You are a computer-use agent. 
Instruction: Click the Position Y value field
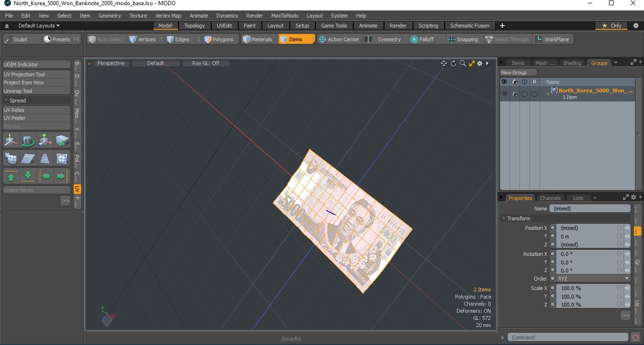pyautogui.click(x=586, y=236)
